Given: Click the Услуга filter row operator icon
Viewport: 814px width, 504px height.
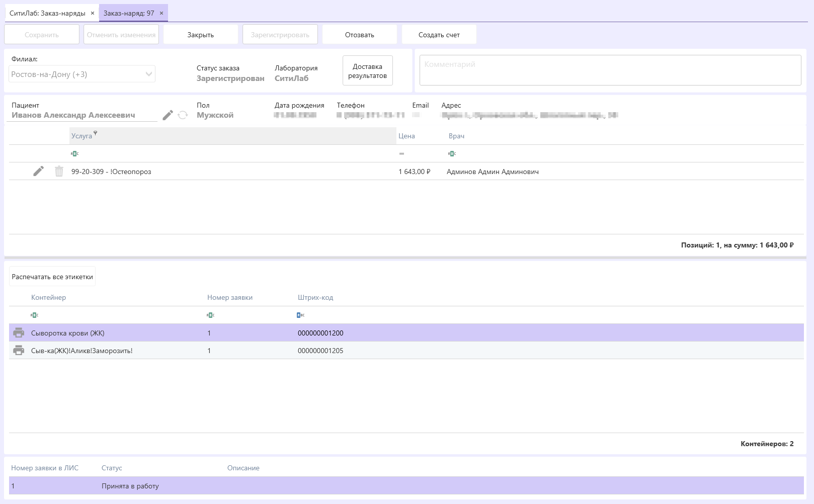Looking at the screenshot, I should (74, 153).
